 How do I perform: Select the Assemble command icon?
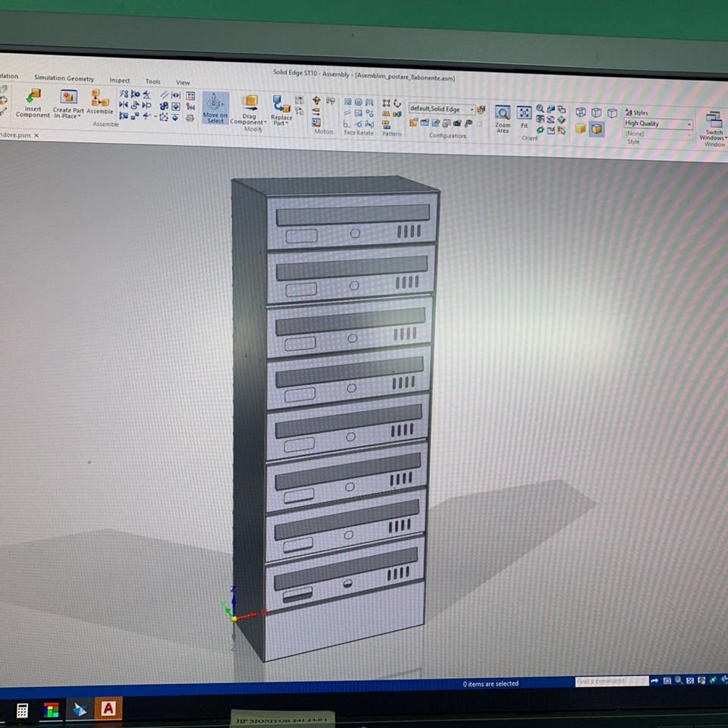point(99,101)
